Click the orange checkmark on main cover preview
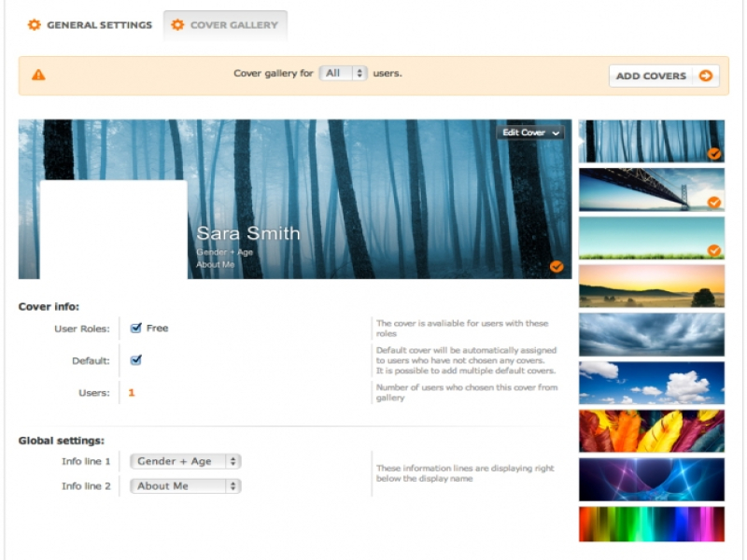Viewport: 747px width, 560px height. [557, 266]
